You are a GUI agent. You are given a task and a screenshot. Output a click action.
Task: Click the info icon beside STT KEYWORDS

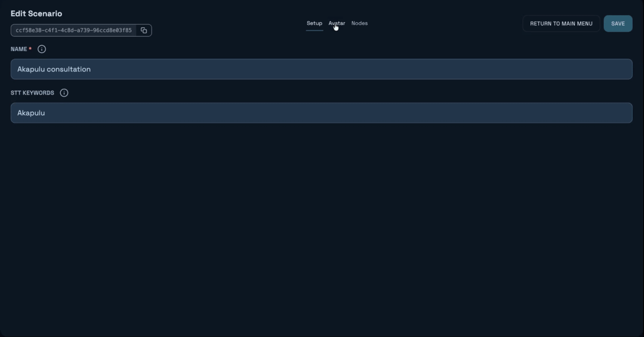[x=64, y=93]
